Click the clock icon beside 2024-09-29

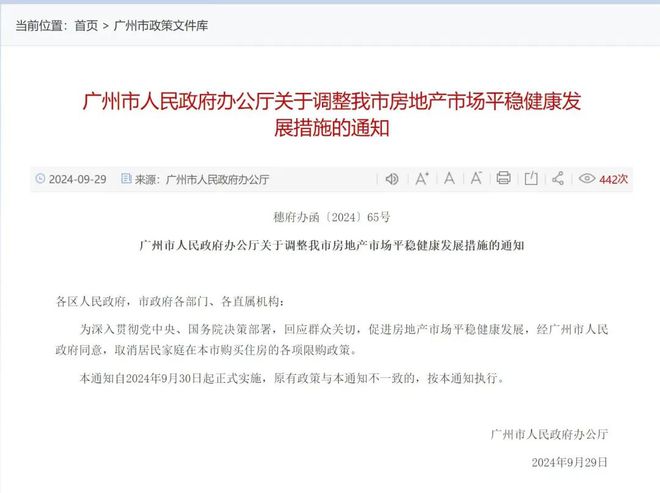[40, 179]
